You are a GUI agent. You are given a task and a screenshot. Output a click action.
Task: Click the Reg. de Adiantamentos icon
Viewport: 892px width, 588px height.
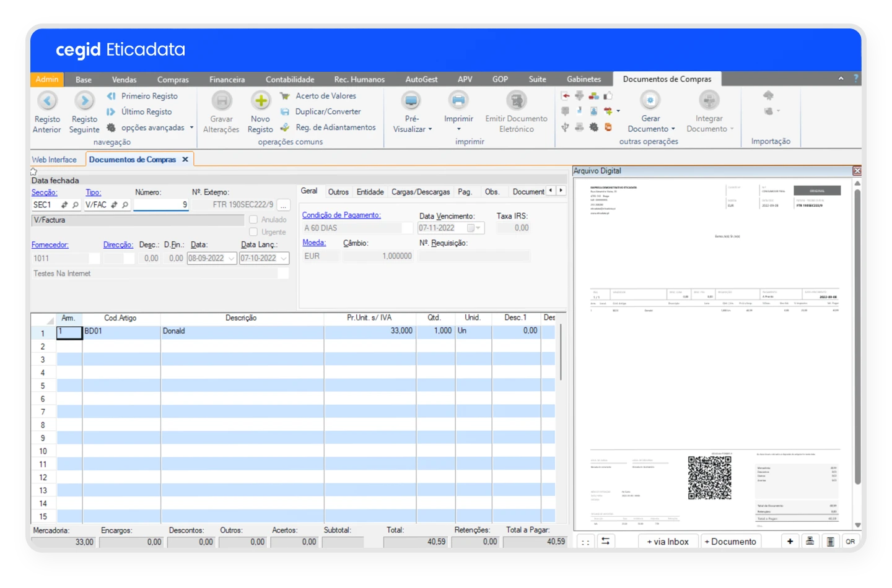284,128
